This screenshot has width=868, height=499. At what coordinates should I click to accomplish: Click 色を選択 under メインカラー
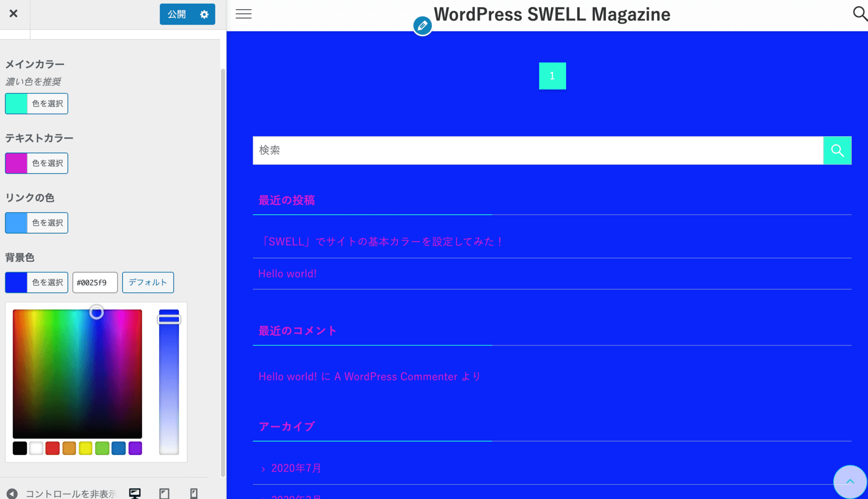tap(47, 103)
